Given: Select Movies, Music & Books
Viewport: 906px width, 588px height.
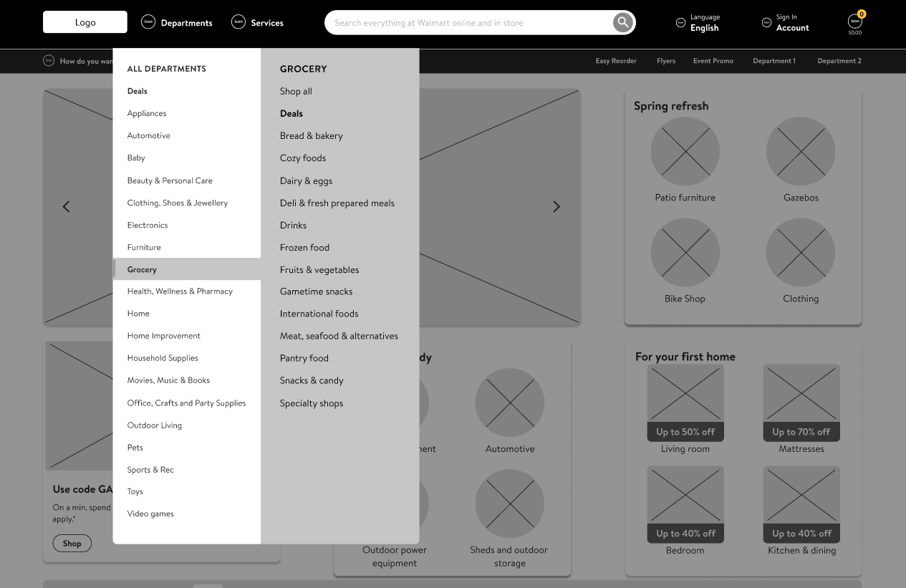Looking at the screenshot, I should (168, 380).
